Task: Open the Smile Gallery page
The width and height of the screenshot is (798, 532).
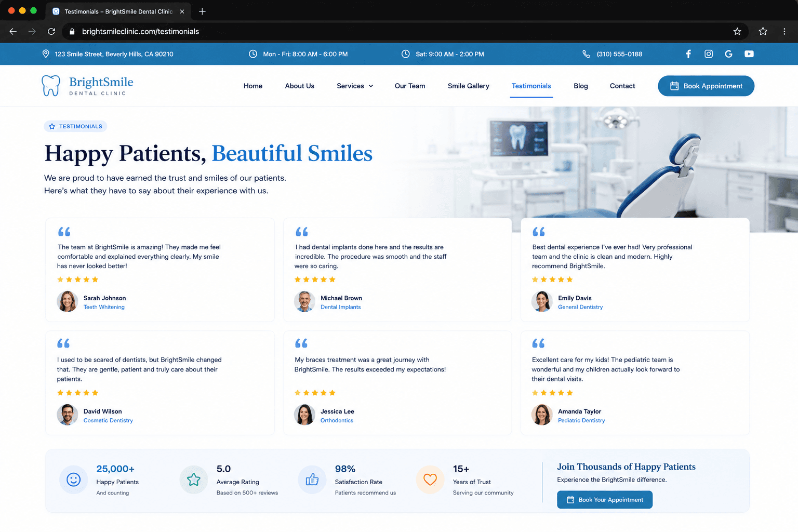Action: (469, 86)
